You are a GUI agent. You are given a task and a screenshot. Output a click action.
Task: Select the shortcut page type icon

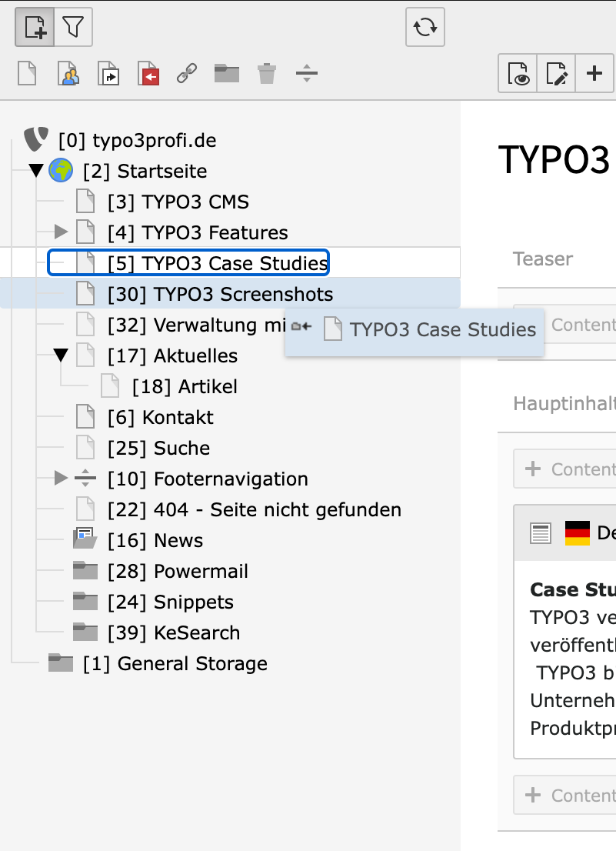(108, 73)
